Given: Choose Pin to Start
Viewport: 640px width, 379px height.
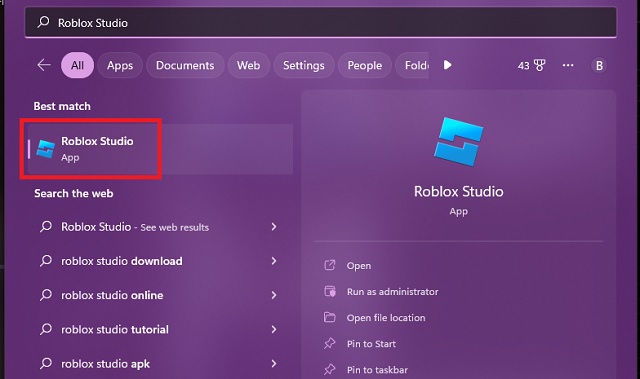Looking at the screenshot, I should coord(371,344).
